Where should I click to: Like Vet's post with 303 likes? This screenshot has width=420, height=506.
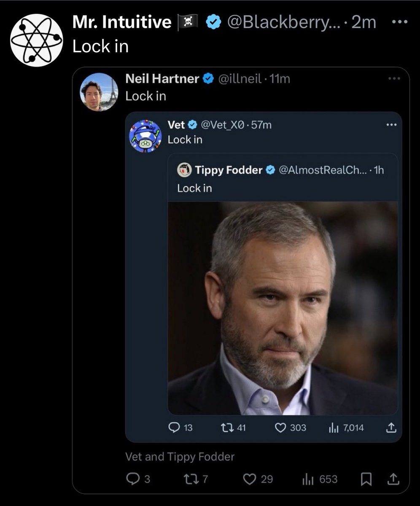pos(291,428)
